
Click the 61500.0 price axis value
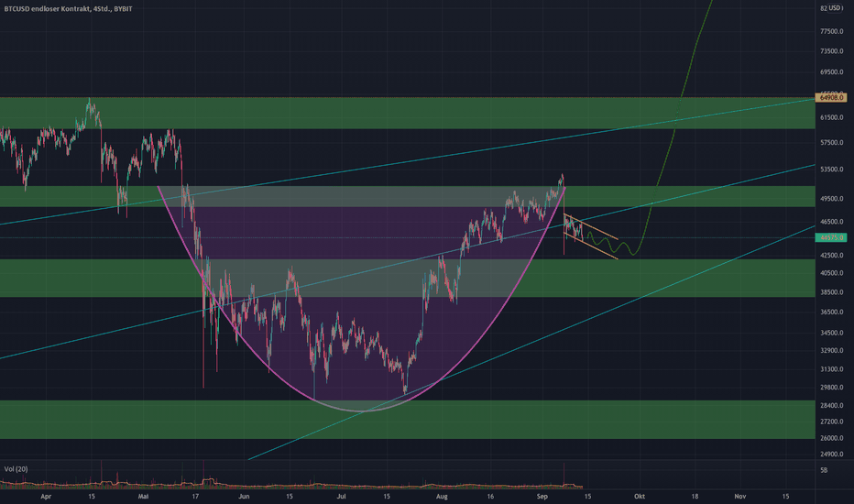click(x=832, y=117)
